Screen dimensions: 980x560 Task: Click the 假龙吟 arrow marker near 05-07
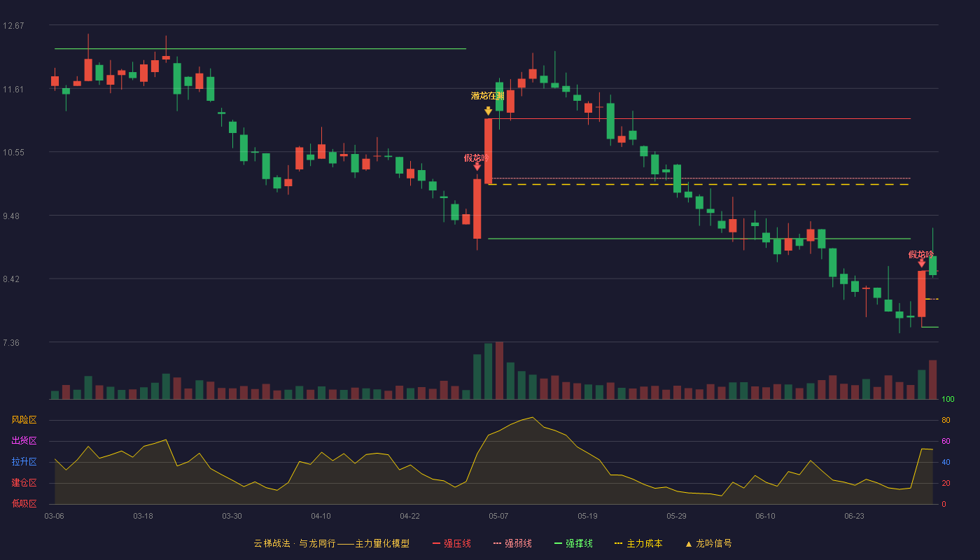click(477, 167)
